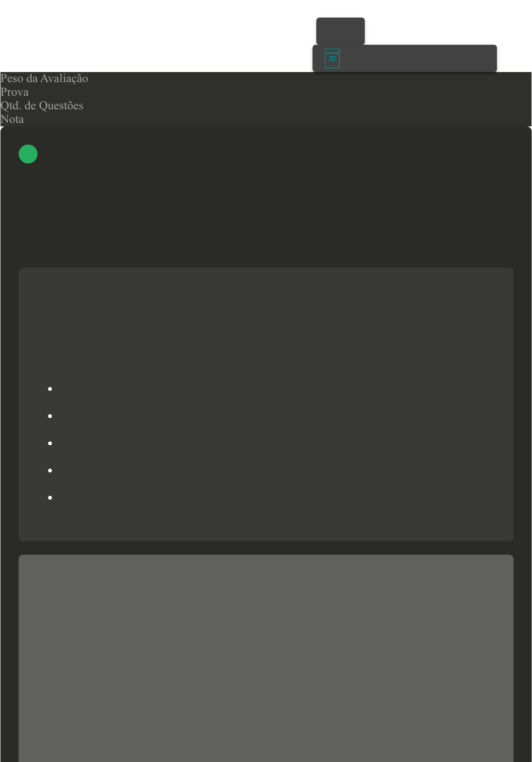This screenshot has height=762, width=532.
Task: Click the Nota label
Action: click(12, 119)
